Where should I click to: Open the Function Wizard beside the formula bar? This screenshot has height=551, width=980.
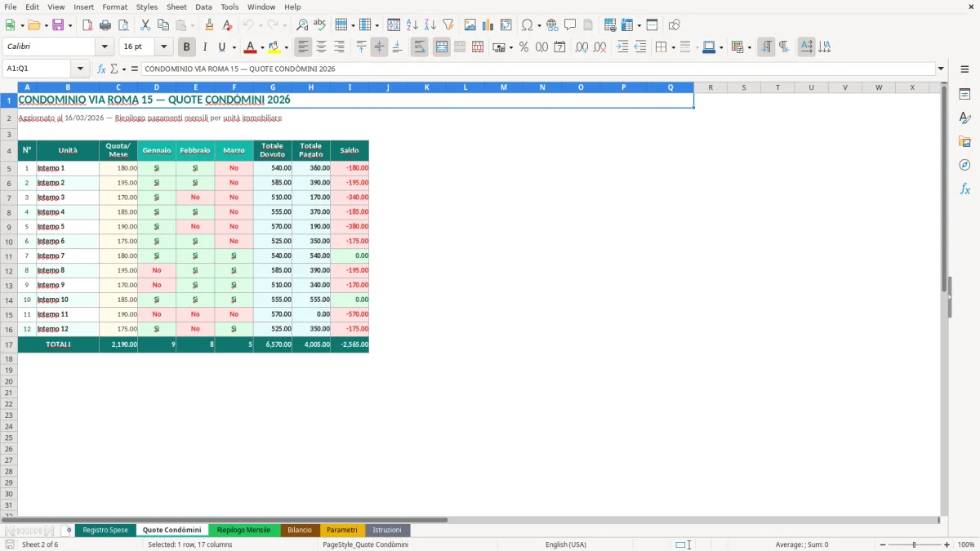(x=101, y=69)
